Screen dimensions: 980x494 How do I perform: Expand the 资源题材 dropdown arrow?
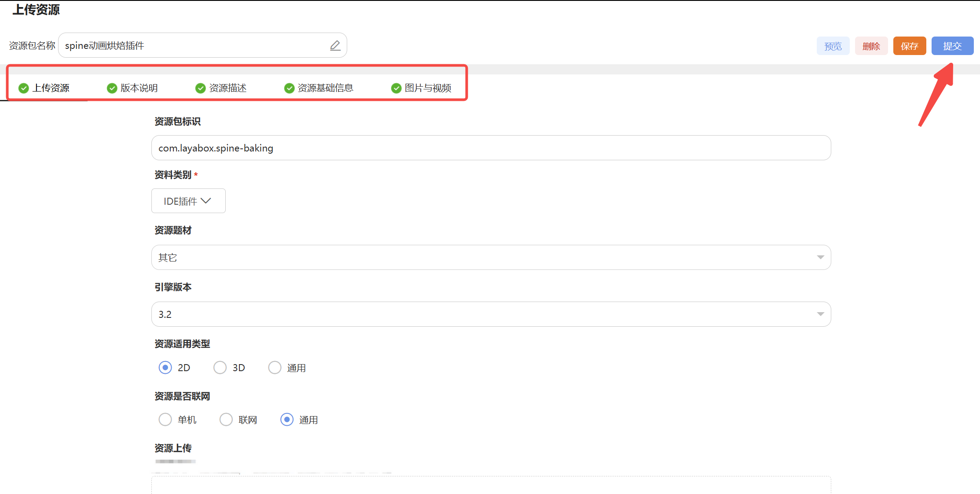[x=820, y=258]
